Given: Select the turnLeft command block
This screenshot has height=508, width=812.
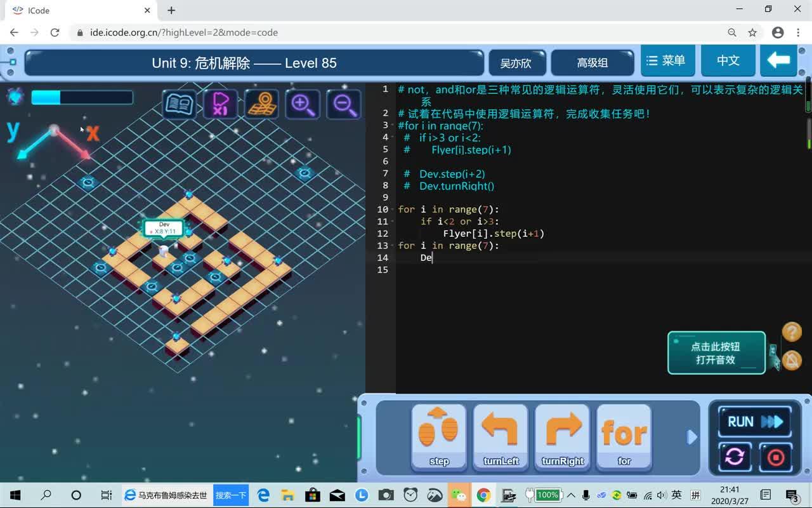Looking at the screenshot, I should pos(500,438).
